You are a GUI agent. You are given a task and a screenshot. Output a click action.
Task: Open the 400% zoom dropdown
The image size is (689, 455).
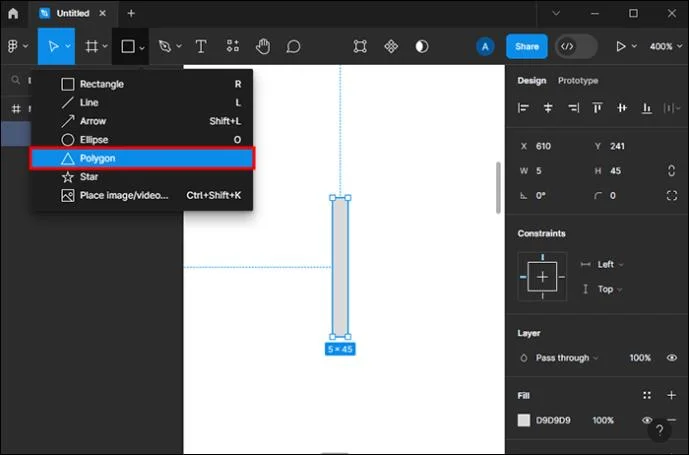point(665,46)
